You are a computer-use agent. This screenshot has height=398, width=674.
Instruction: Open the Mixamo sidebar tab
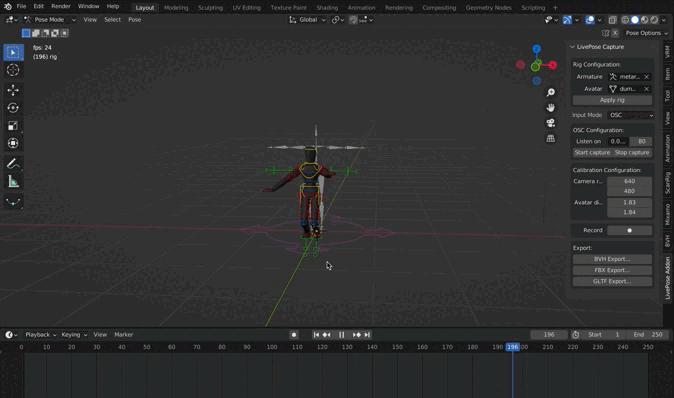(668, 214)
